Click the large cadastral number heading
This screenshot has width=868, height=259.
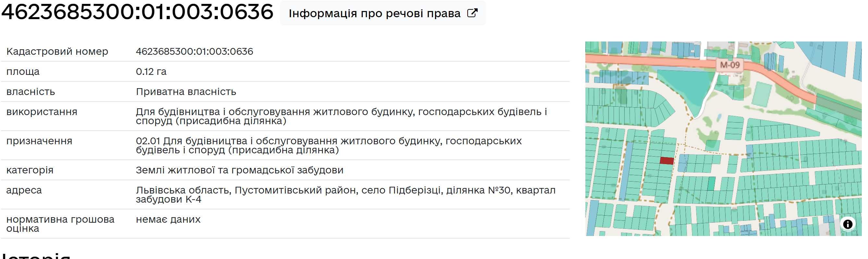point(137,11)
